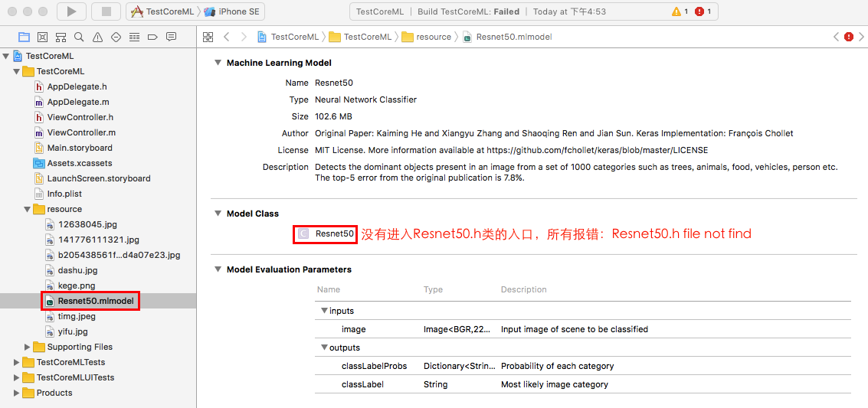The image size is (868, 408).
Task: Expand the Supporting Files group
Action: click(x=27, y=347)
